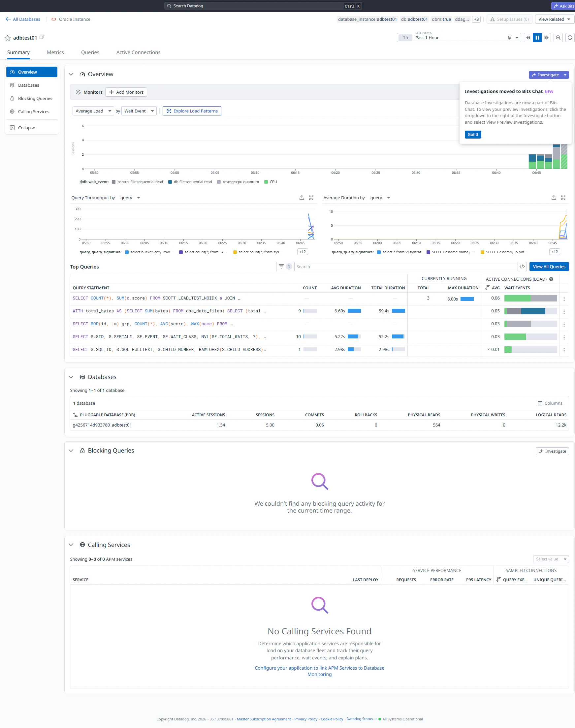Open the Select value dropdown

coord(551,559)
